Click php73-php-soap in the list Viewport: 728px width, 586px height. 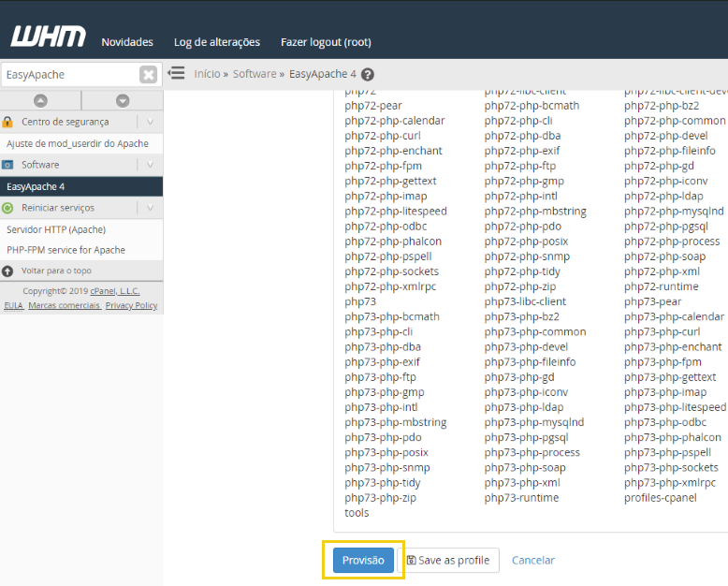coord(525,467)
